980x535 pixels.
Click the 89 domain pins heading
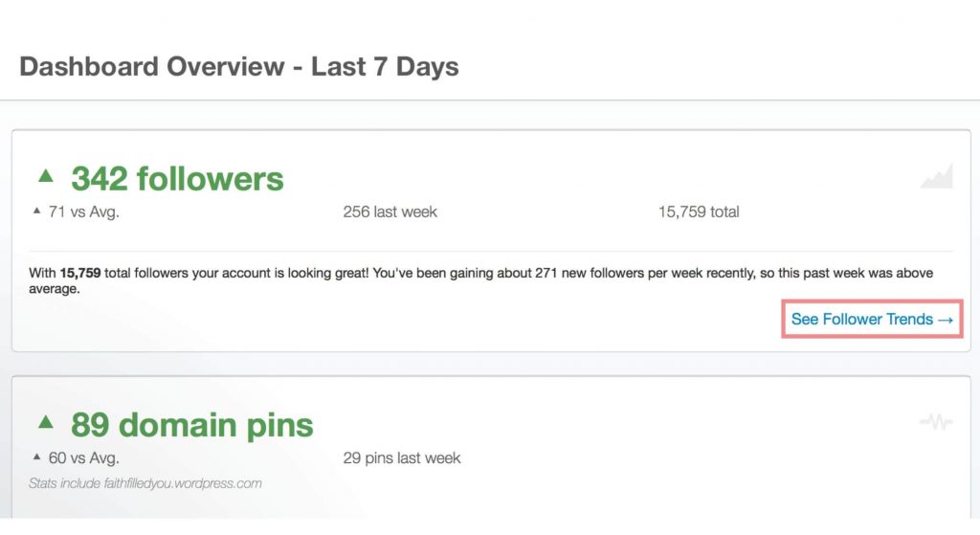(191, 425)
